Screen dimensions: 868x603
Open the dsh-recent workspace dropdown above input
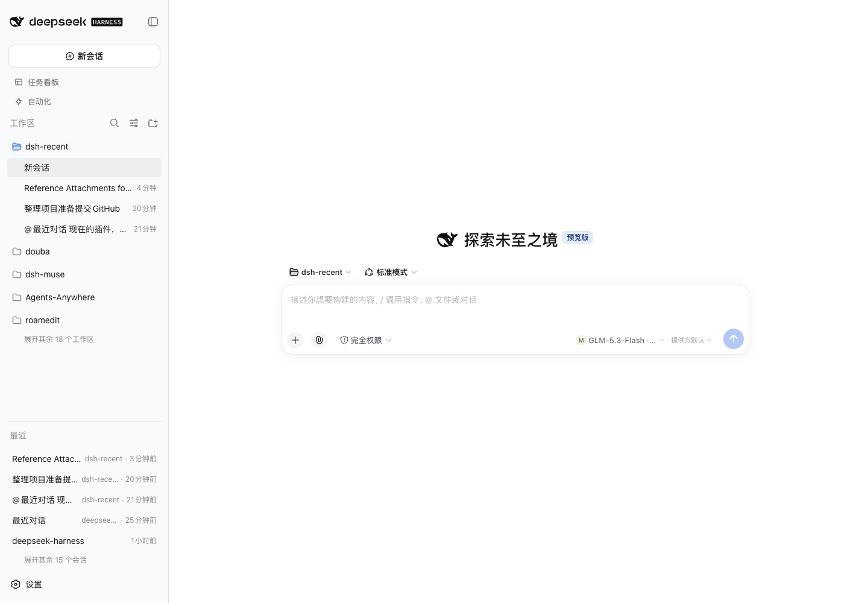pyautogui.click(x=320, y=272)
